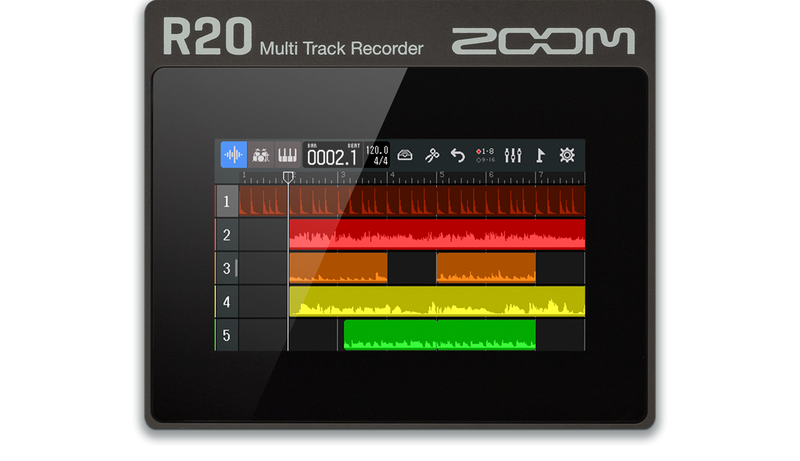Select track 1 header
This screenshot has width=800, height=461.
(227, 202)
